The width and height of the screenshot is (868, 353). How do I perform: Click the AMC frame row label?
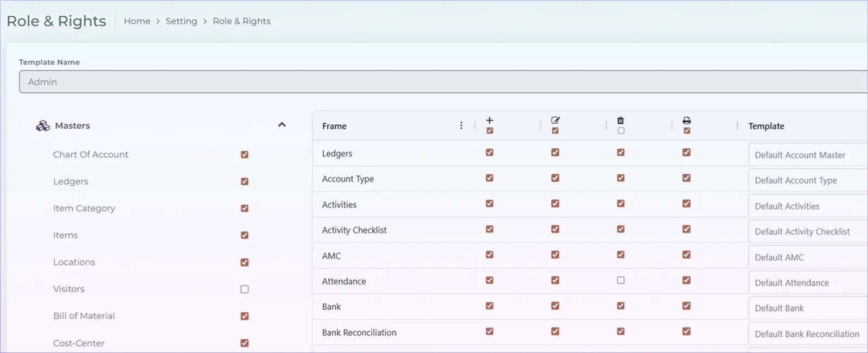pyautogui.click(x=331, y=256)
